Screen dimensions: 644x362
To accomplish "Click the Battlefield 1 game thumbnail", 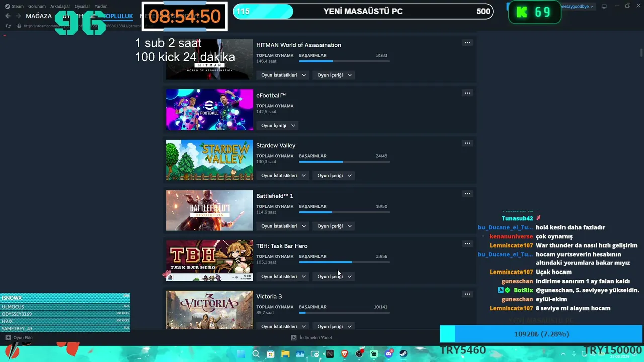I will click(x=209, y=210).
